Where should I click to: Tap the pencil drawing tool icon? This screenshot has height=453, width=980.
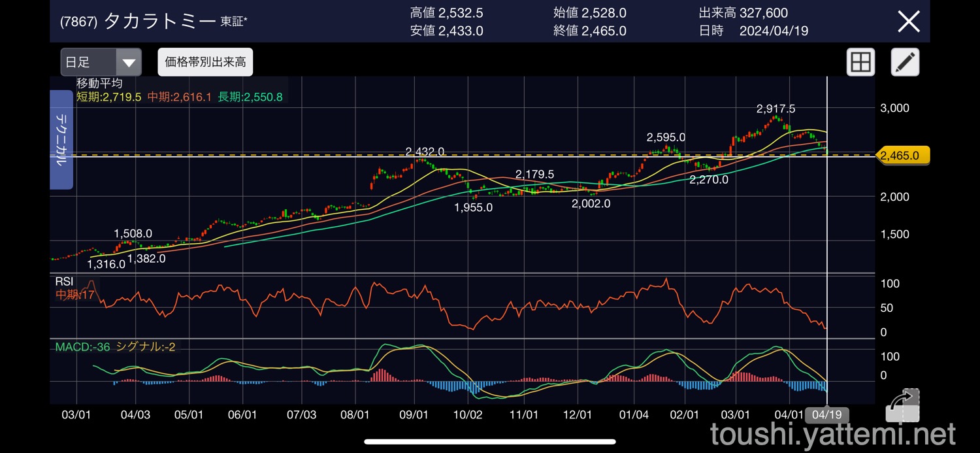pyautogui.click(x=905, y=63)
